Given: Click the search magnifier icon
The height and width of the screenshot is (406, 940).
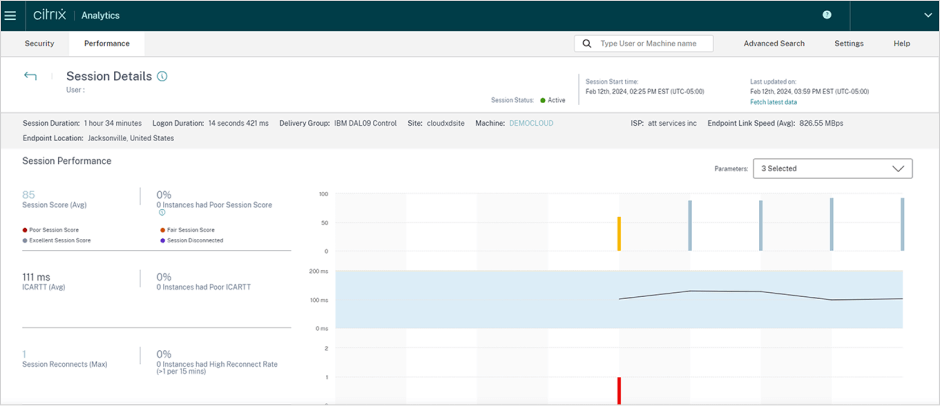Looking at the screenshot, I should (x=587, y=44).
